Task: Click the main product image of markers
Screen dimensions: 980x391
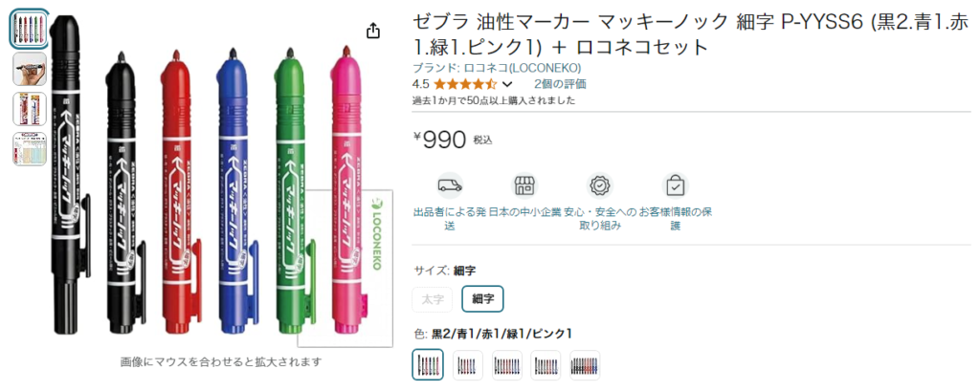Action: click(220, 182)
